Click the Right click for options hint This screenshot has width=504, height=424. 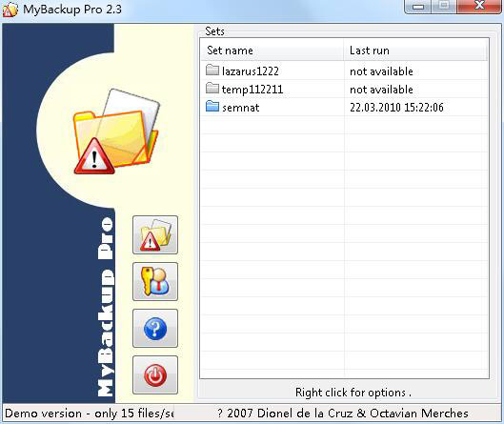click(353, 393)
